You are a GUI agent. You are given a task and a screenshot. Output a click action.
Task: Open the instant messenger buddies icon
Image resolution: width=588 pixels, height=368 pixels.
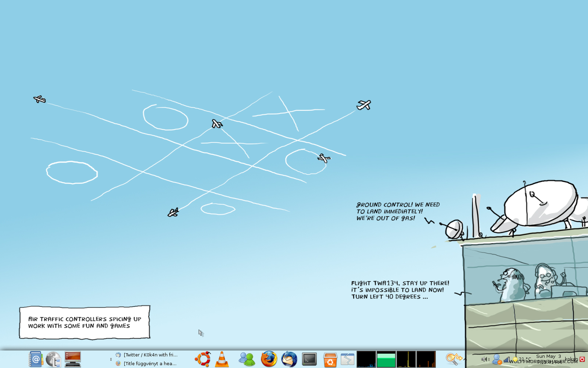(247, 359)
